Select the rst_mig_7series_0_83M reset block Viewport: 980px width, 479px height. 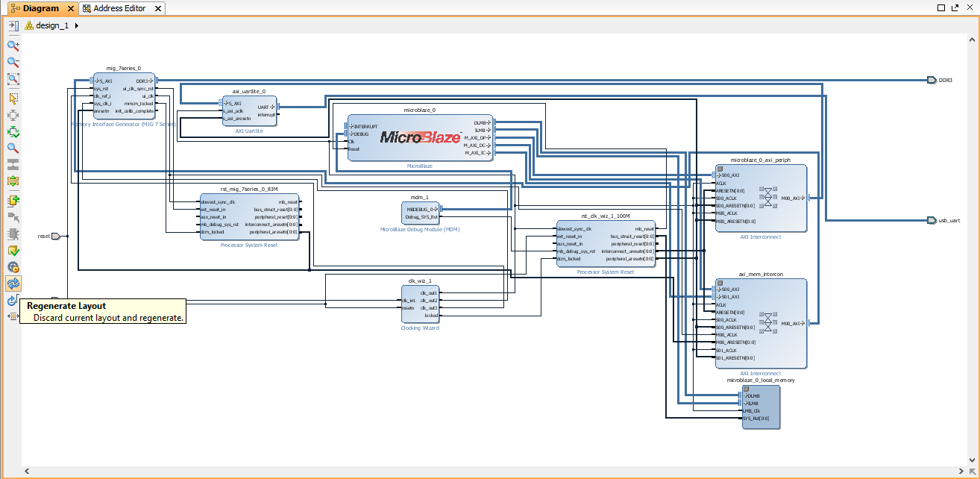pos(249,217)
